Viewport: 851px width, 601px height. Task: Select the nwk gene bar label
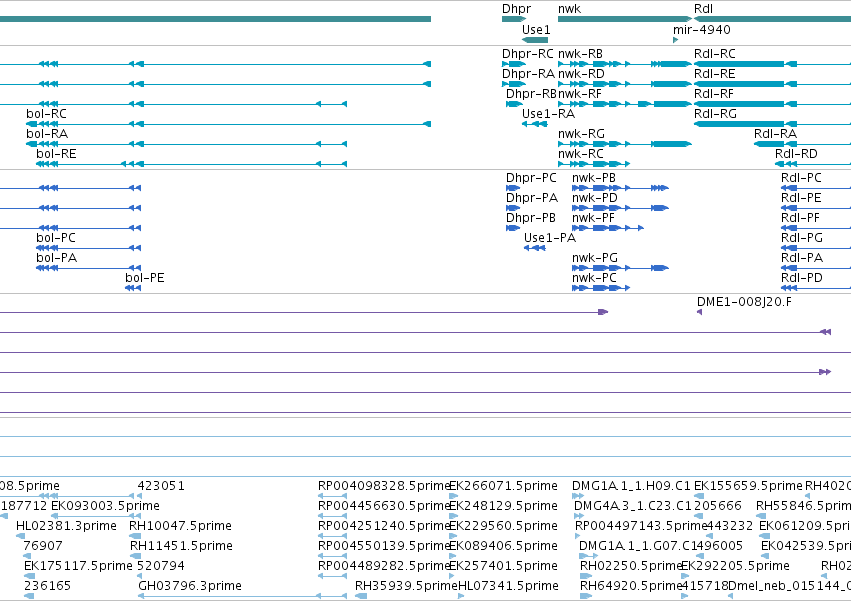(569, 9)
